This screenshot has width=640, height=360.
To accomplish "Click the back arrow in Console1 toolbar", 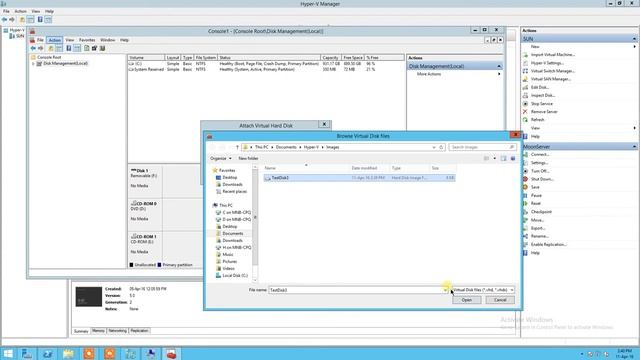I will [x=33, y=48].
